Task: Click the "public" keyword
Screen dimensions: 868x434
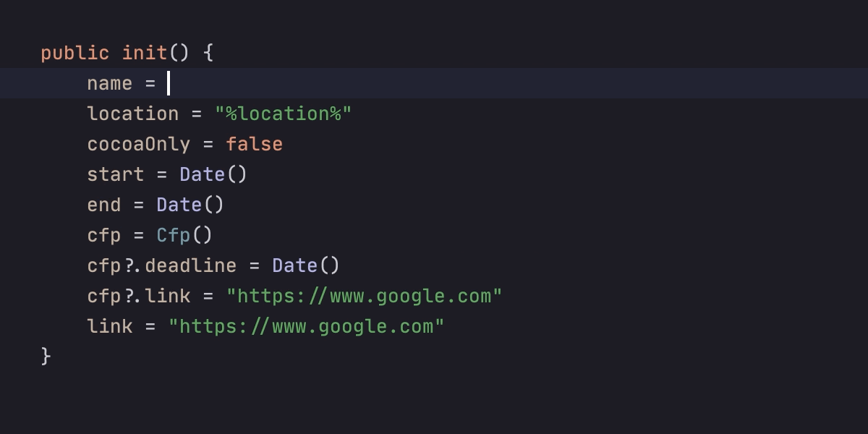Action: [x=75, y=53]
